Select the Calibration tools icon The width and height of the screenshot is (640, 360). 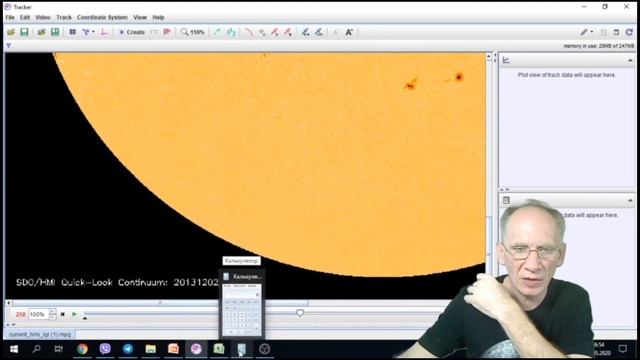[86, 32]
